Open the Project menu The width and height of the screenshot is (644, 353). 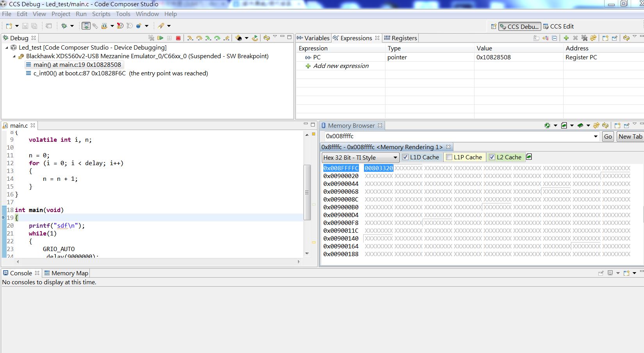(x=61, y=14)
